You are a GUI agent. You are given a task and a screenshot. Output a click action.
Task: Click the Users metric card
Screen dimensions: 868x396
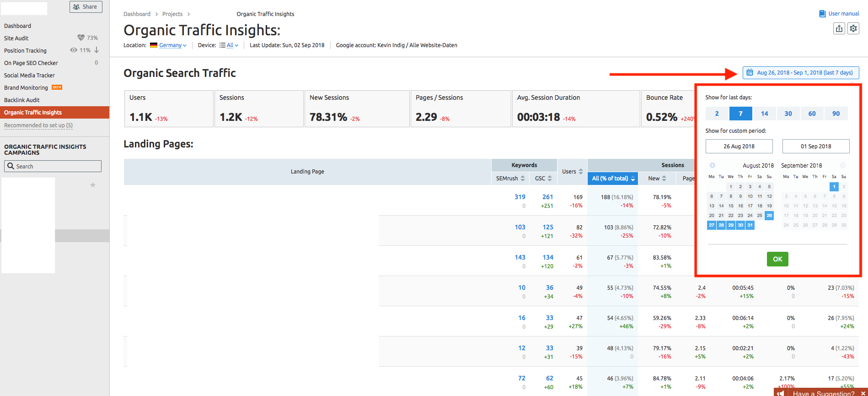(169, 108)
